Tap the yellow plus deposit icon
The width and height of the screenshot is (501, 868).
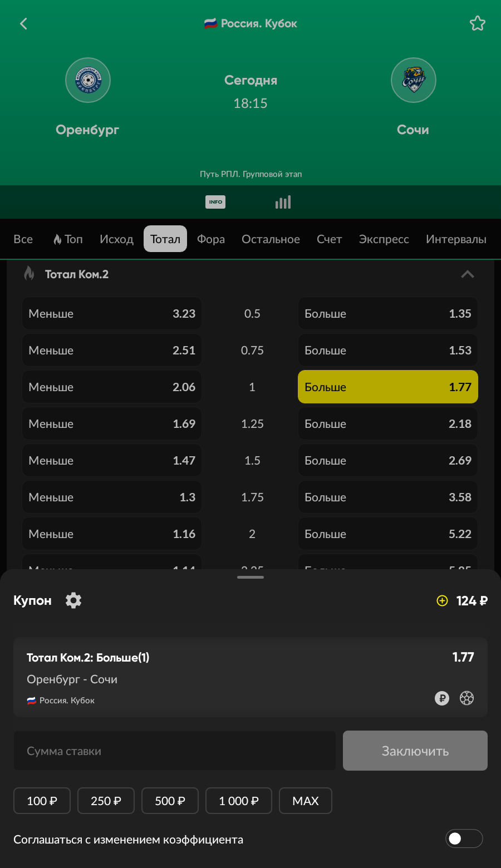point(442,600)
